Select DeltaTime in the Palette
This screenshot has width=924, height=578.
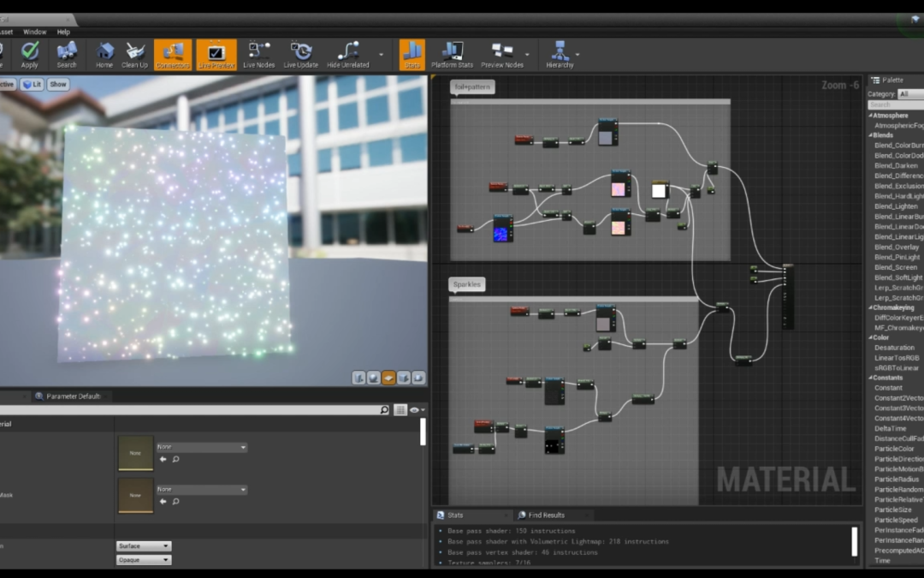tap(890, 428)
